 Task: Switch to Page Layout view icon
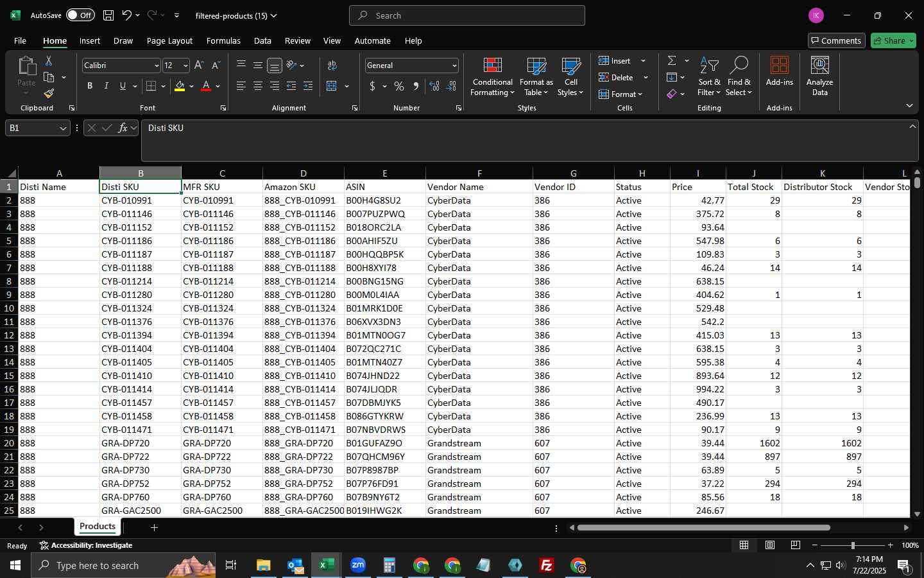[x=769, y=545]
